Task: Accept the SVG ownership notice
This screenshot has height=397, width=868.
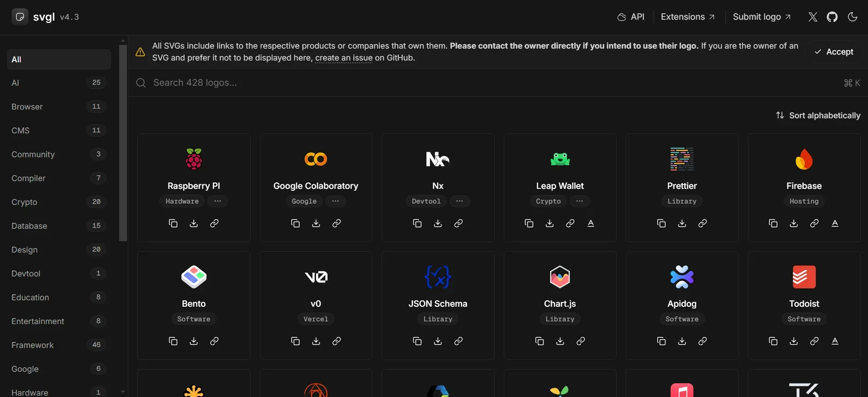Action: [x=834, y=52]
